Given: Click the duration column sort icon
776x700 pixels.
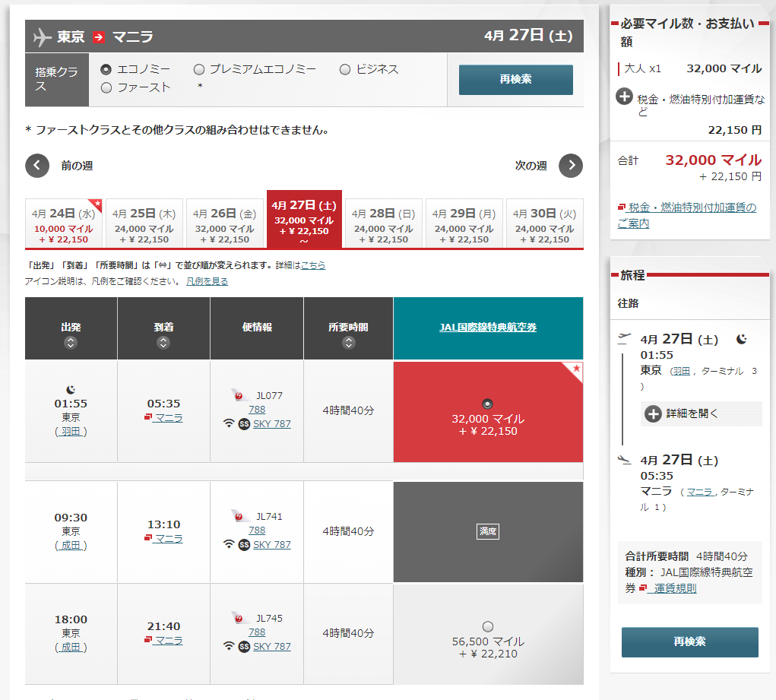Looking at the screenshot, I should [348, 343].
